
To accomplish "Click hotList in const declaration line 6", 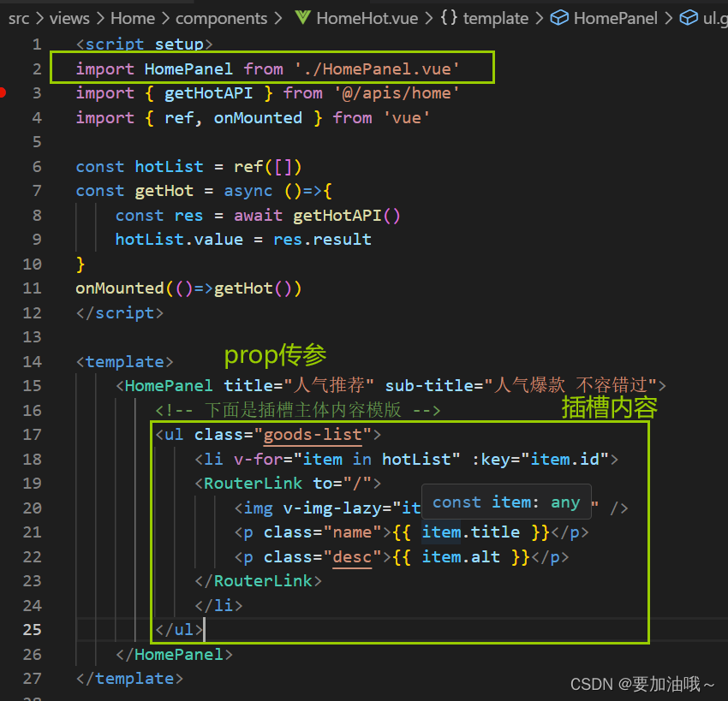I will point(169,167).
